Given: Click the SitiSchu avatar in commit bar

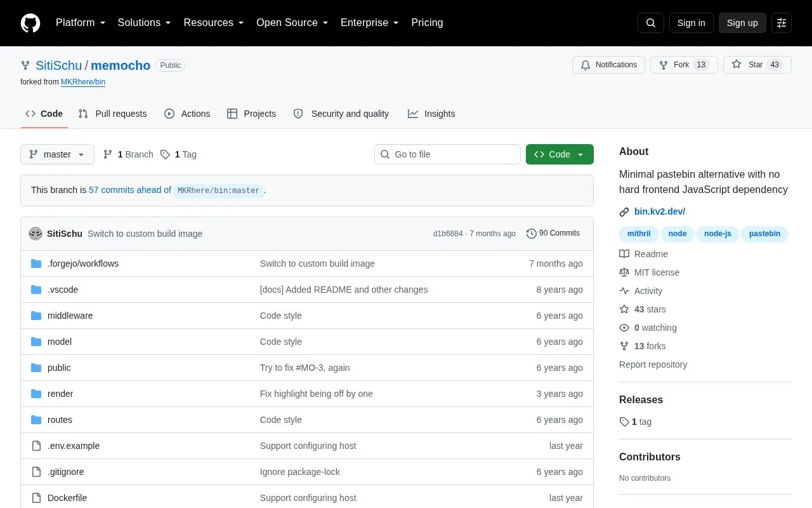Looking at the screenshot, I should click(36, 234).
